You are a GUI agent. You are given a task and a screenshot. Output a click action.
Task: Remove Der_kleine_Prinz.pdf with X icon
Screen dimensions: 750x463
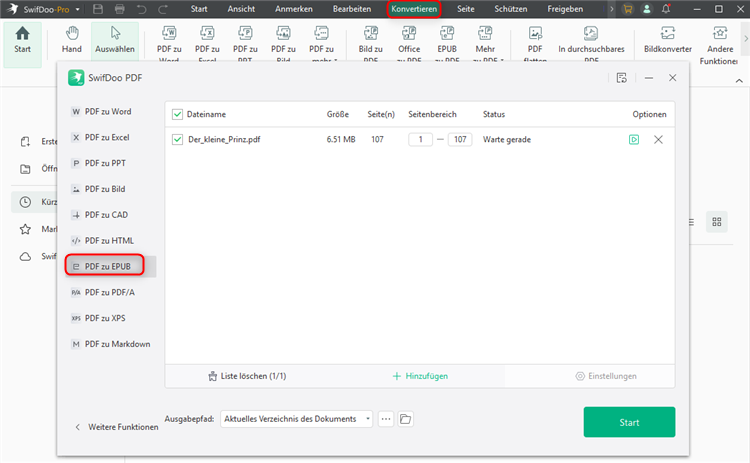658,140
